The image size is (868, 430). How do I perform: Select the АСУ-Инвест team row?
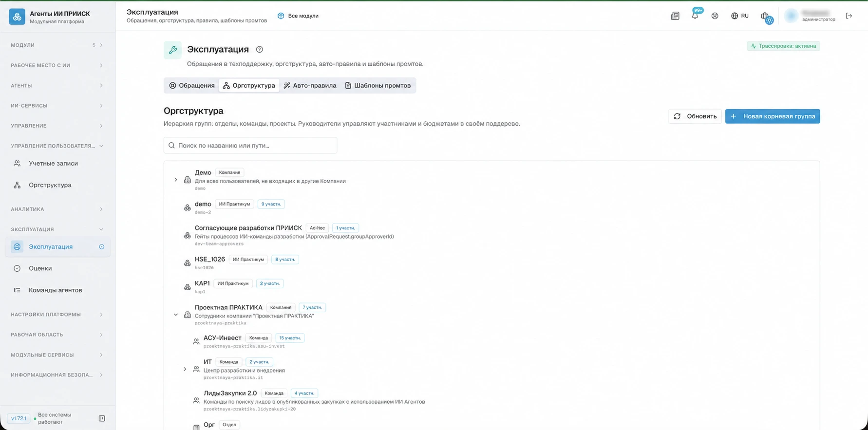[491, 341]
